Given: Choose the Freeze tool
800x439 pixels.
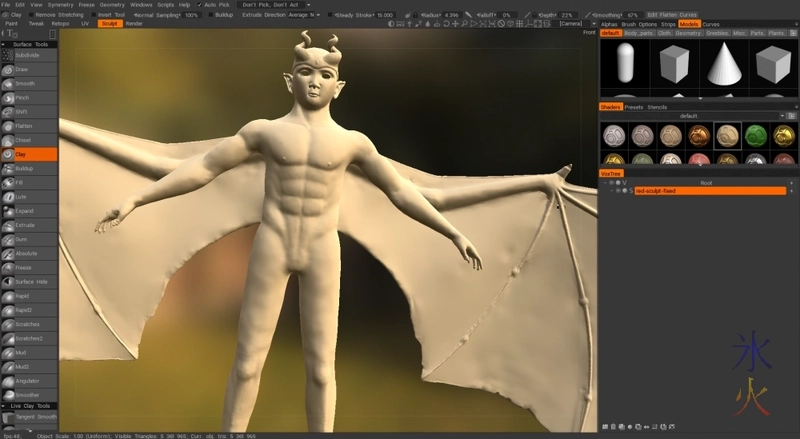Looking at the screenshot, I should [29, 268].
